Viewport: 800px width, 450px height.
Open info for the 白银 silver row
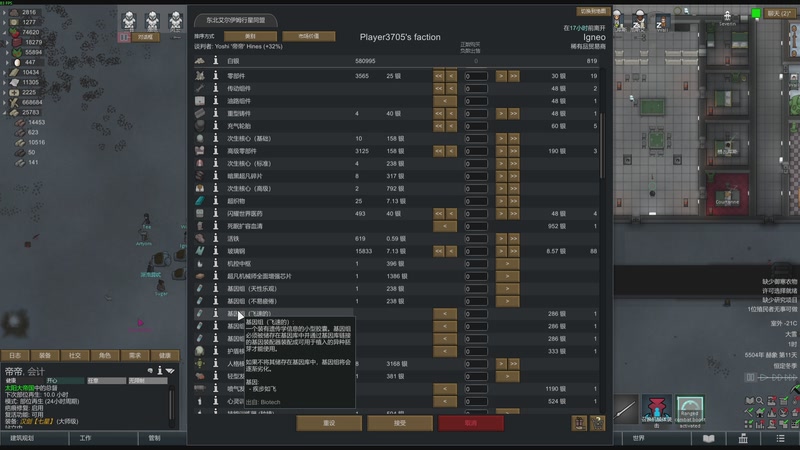[x=215, y=61]
